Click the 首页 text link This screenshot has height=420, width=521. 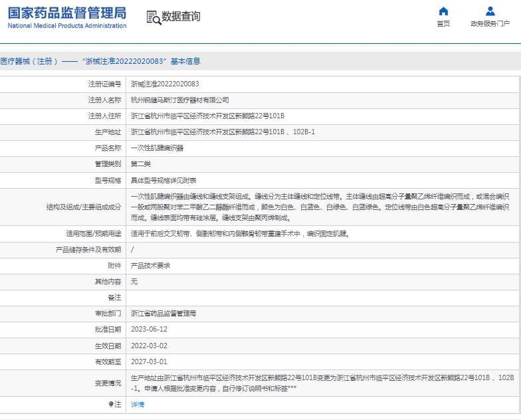(443, 24)
